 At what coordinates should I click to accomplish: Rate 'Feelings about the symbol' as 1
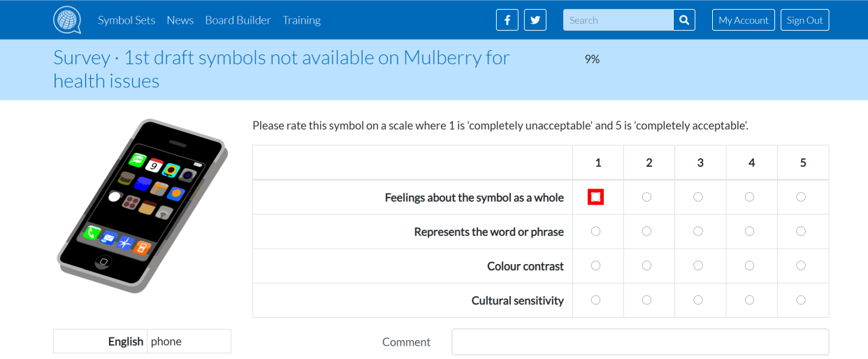[595, 197]
